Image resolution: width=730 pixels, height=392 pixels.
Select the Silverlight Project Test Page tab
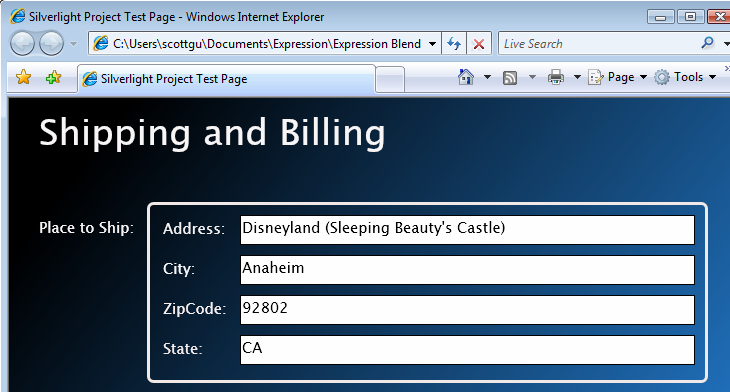coord(226,79)
